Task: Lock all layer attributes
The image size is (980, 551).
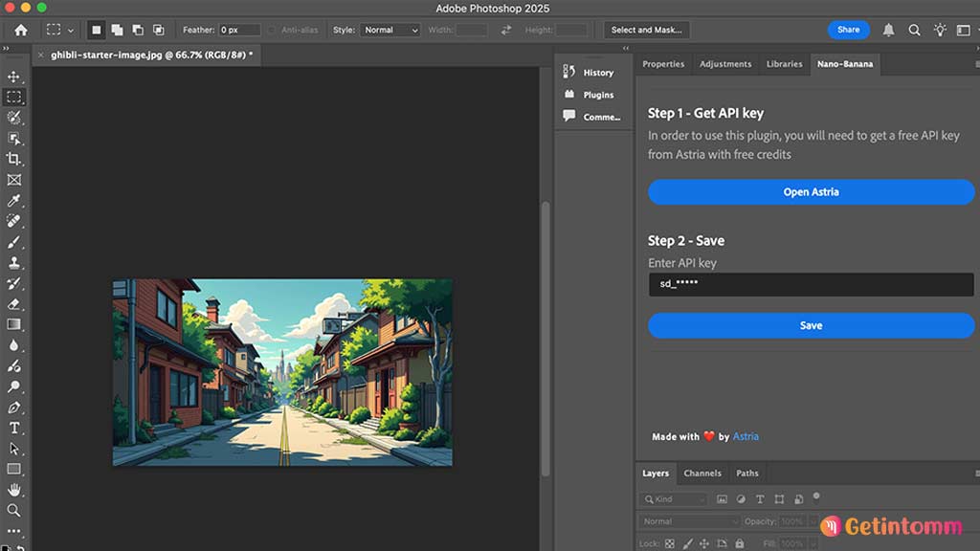Action: click(740, 543)
